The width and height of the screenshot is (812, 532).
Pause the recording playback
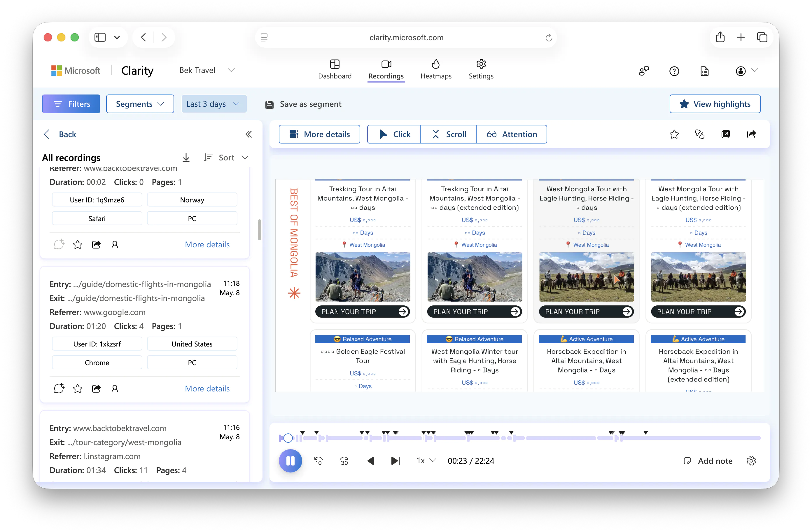pos(290,461)
